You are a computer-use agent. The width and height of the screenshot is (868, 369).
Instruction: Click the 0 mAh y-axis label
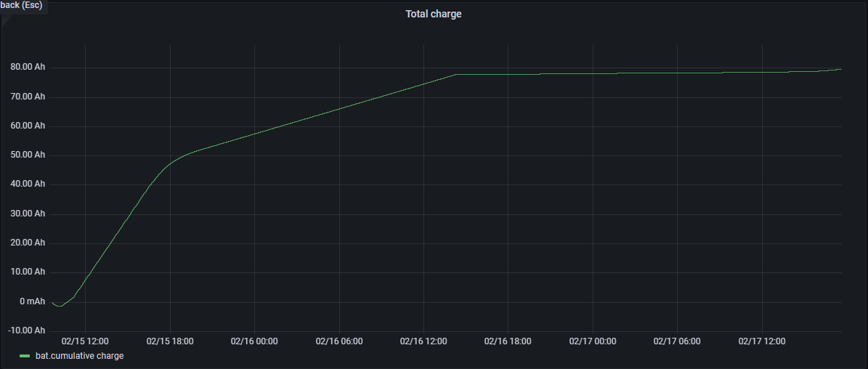pyautogui.click(x=32, y=301)
